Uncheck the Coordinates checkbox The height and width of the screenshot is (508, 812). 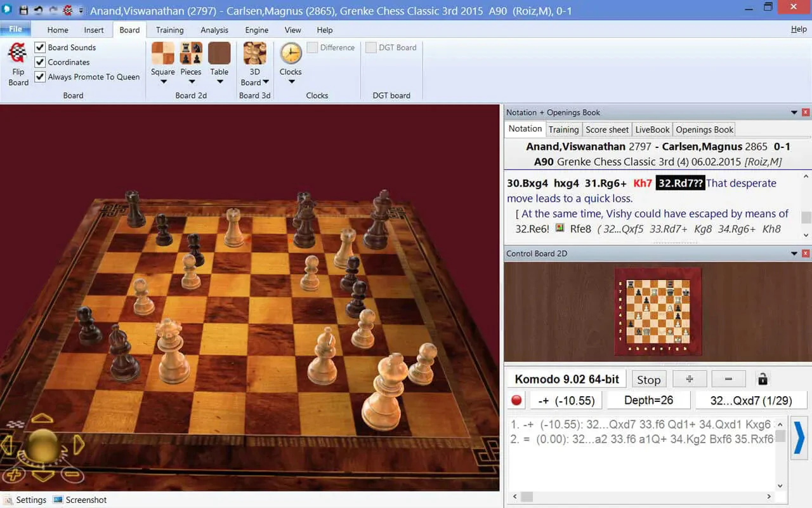[40, 62]
